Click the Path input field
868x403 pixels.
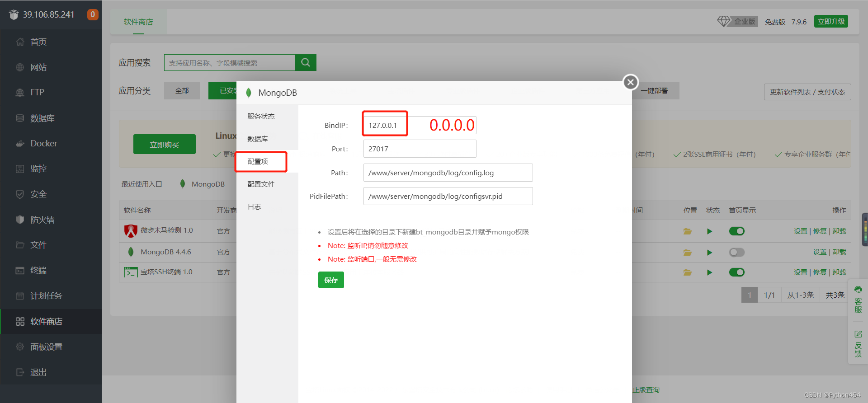pyautogui.click(x=448, y=173)
